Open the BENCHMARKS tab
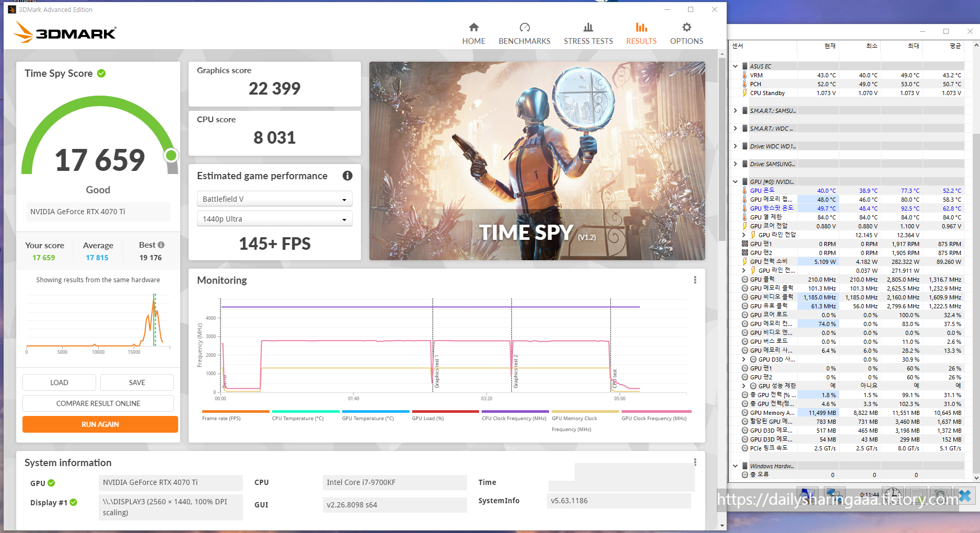 tap(524, 34)
